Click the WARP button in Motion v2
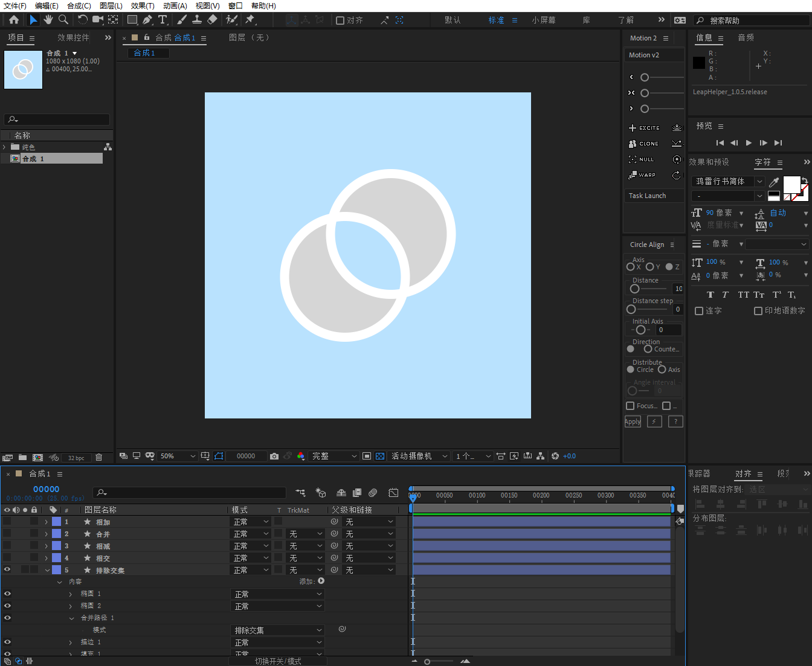Viewport: 812px width, 666px height. (642, 175)
